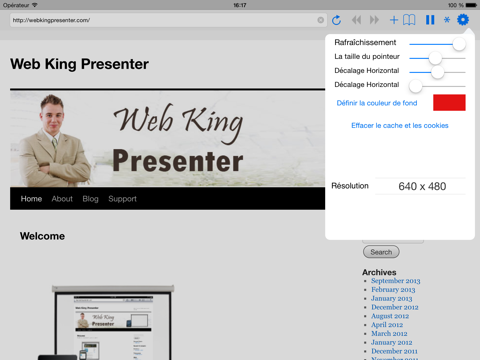Open the September 2013 archive link
The width and height of the screenshot is (480, 360).
tap(396, 281)
